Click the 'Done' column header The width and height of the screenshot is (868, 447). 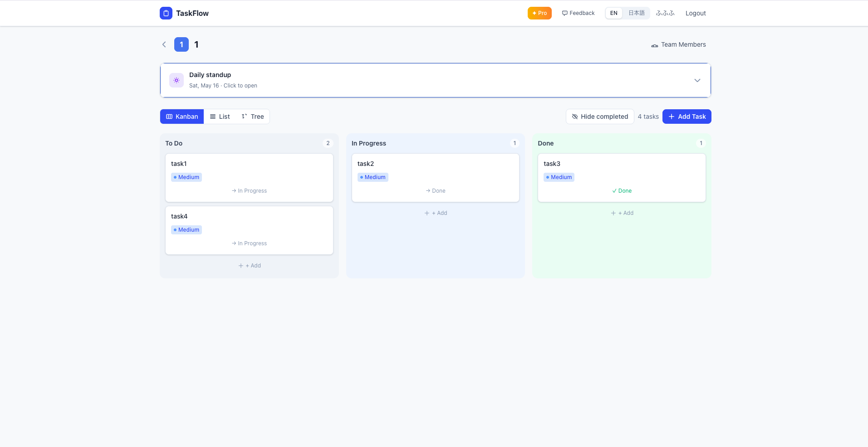click(546, 143)
